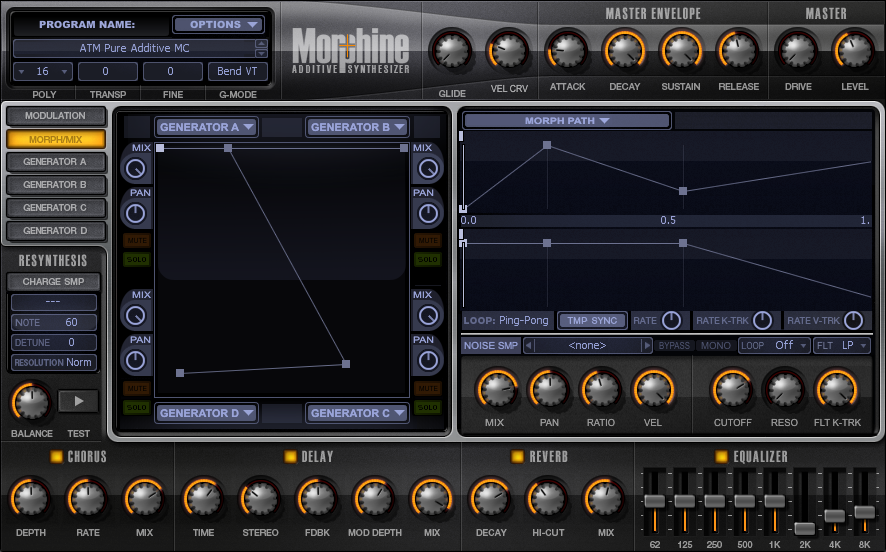Image resolution: width=886 pixels, height=552 pixels.
Task: Open the FLT LP filter type dropdown
Action: (x=842, y=345)
